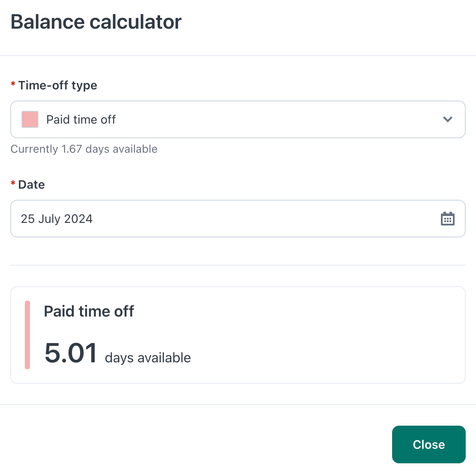Viewport: 476px width, 474px height.
Task: Click days available text in result card
Action: coord(148,358)
